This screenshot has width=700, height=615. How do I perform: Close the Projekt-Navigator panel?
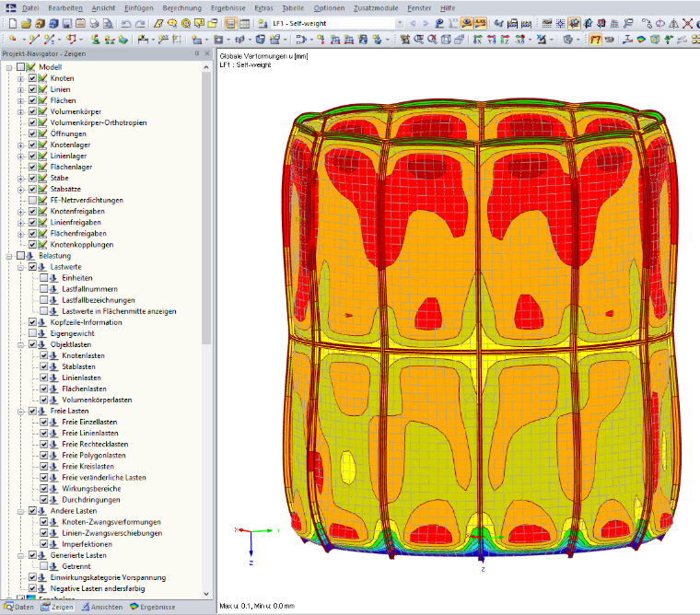(207, 53)
